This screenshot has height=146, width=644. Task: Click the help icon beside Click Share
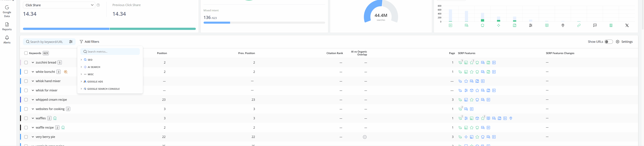[98, 5]
